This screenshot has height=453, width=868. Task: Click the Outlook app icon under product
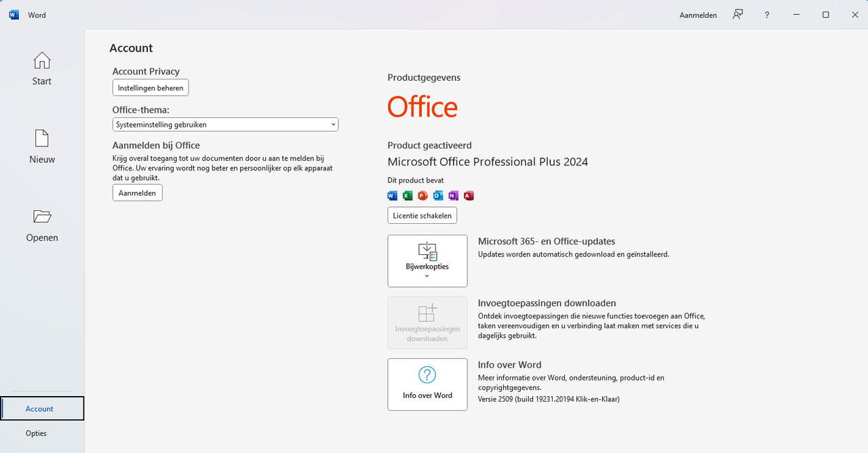(x=438, y=196)
